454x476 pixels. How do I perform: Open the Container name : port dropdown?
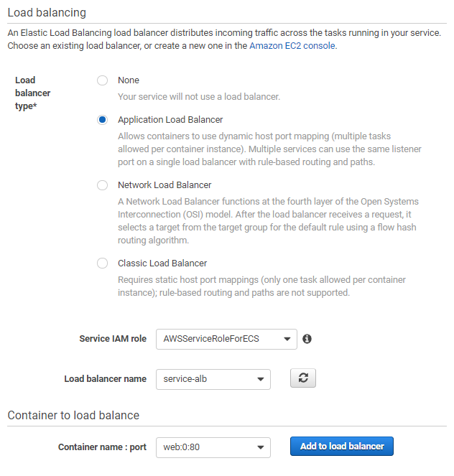pyautogui.click(x=213, y=447)
